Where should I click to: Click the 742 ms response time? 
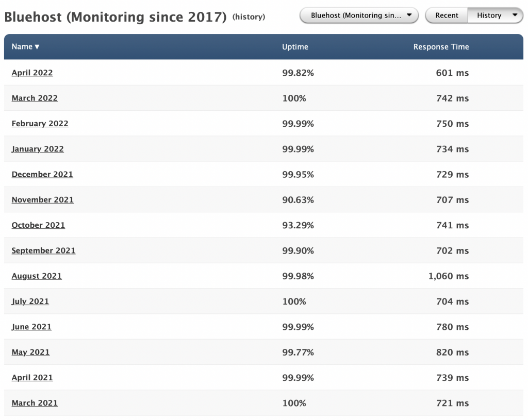[x=452, y=98]
